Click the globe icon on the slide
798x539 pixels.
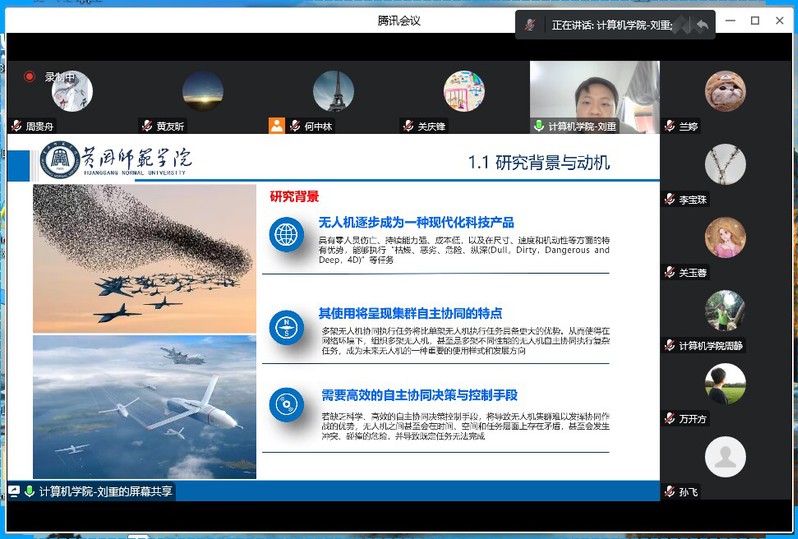(x=286, y=235)
